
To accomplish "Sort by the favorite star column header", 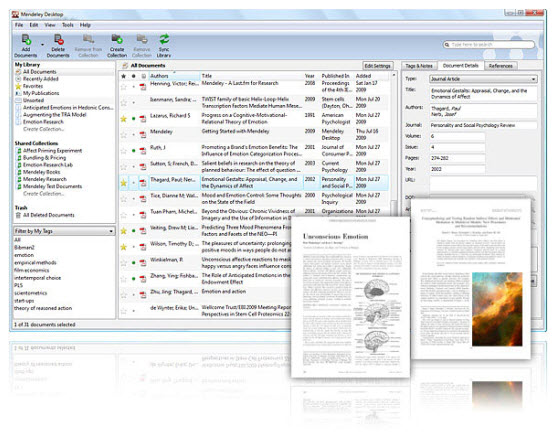I will tap(123, 76).
